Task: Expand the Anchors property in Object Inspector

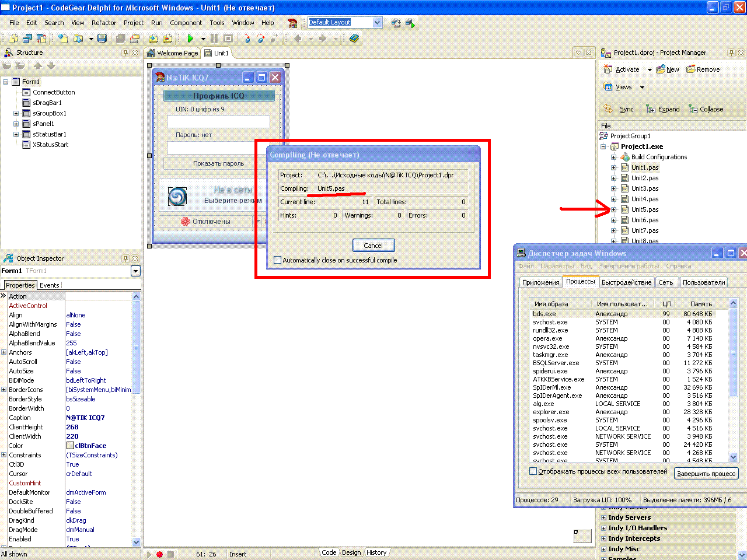Action: (4, 352)
